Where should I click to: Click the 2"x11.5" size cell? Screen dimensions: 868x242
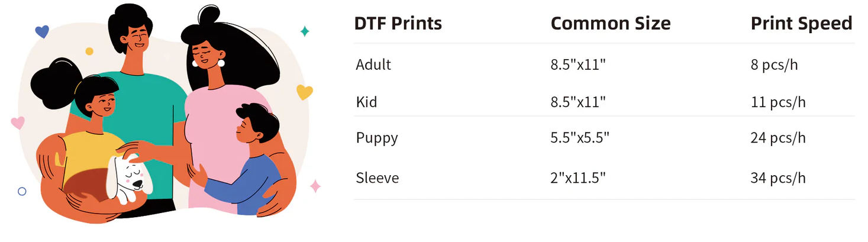[579, 178]
